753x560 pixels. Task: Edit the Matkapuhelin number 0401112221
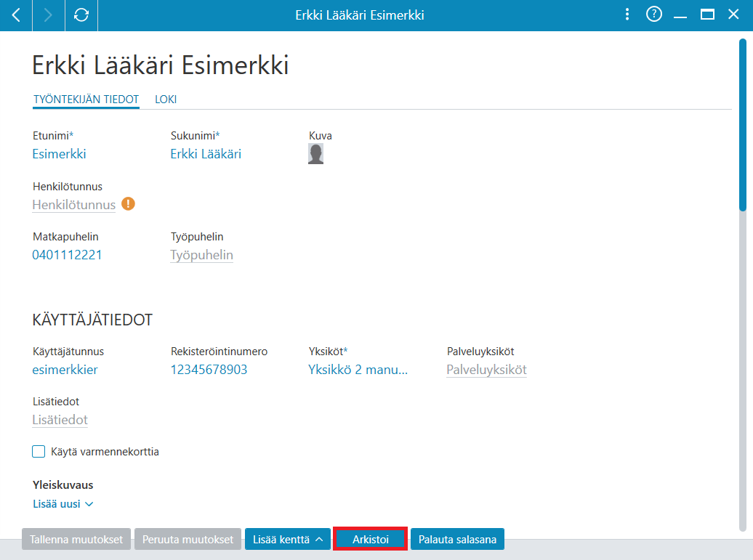coord(67,255)
